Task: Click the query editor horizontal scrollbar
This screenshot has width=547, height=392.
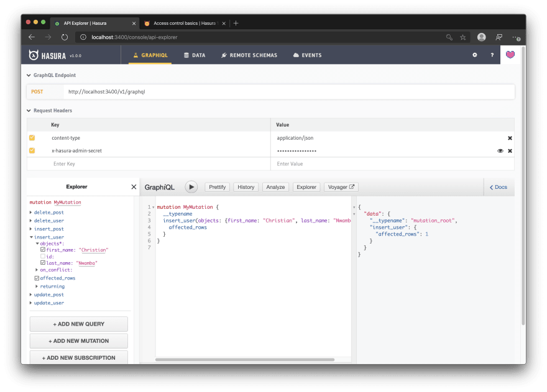Action: (245, 360)
